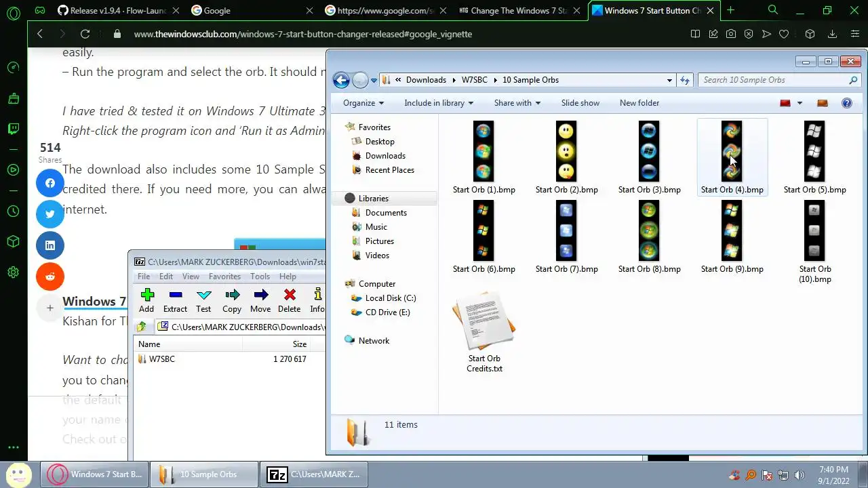Add page to bookmarks with heart icon
Screen dimensions: 868x488
tap(784, 34)
